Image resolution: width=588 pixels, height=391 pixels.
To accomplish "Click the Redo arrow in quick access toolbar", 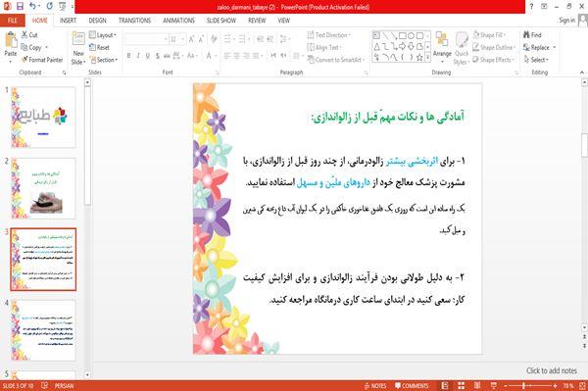I will point(50,7).
